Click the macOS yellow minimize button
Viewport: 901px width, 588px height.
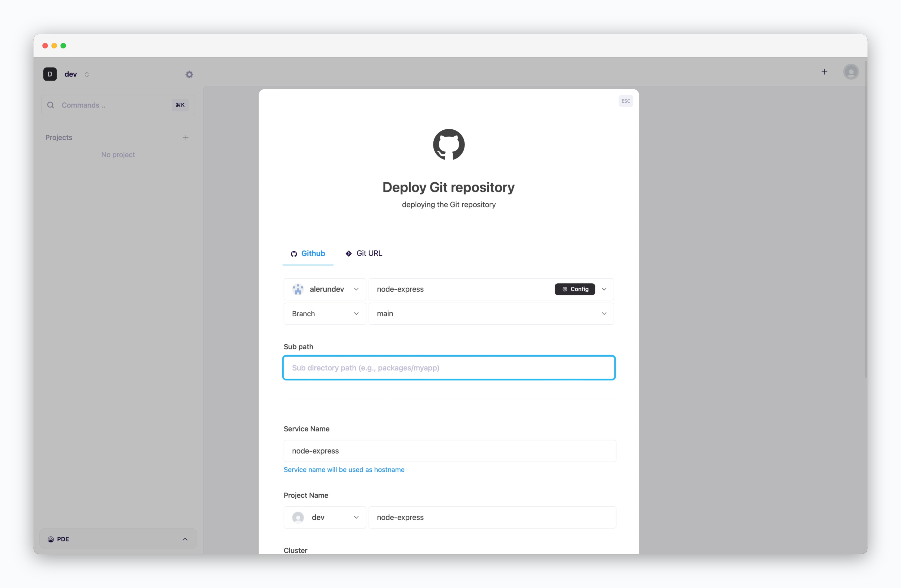coord(54,46)
